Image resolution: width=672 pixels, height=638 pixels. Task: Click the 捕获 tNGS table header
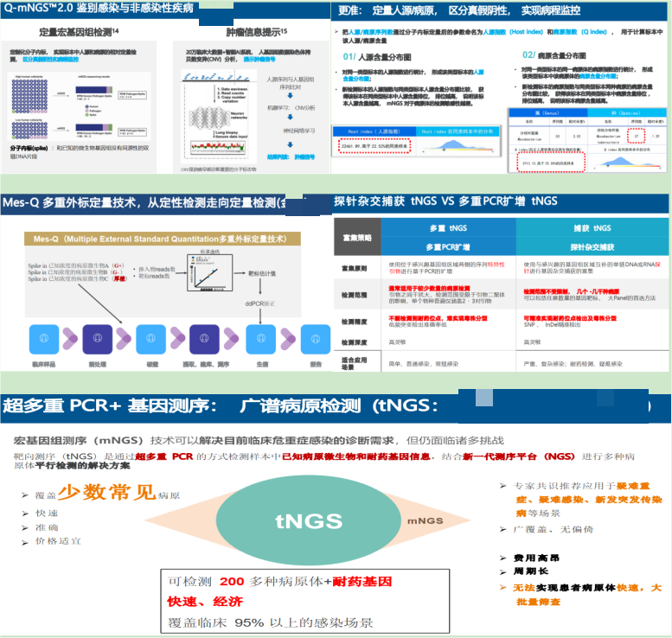coord(592,228)
